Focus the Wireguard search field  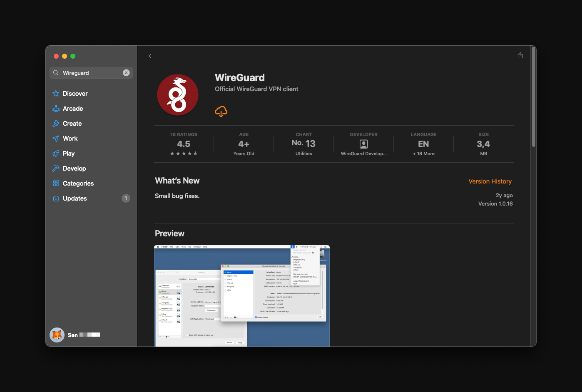tap(91, 73)
